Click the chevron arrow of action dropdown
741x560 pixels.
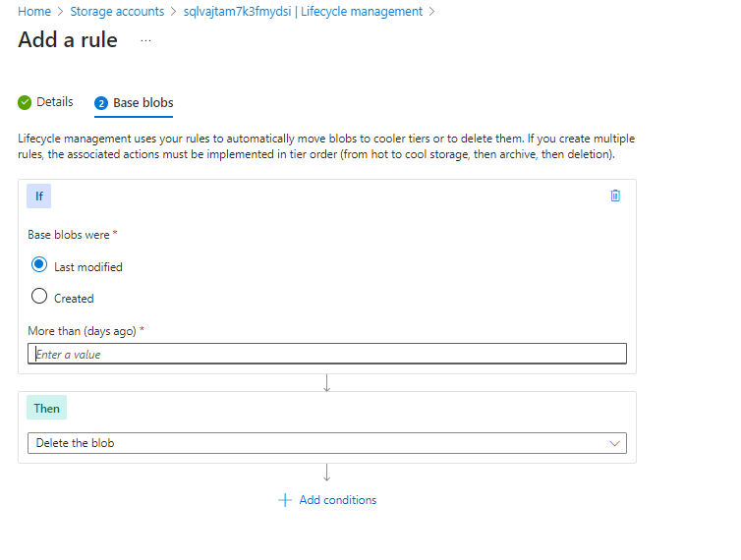(x=614, y=443)
